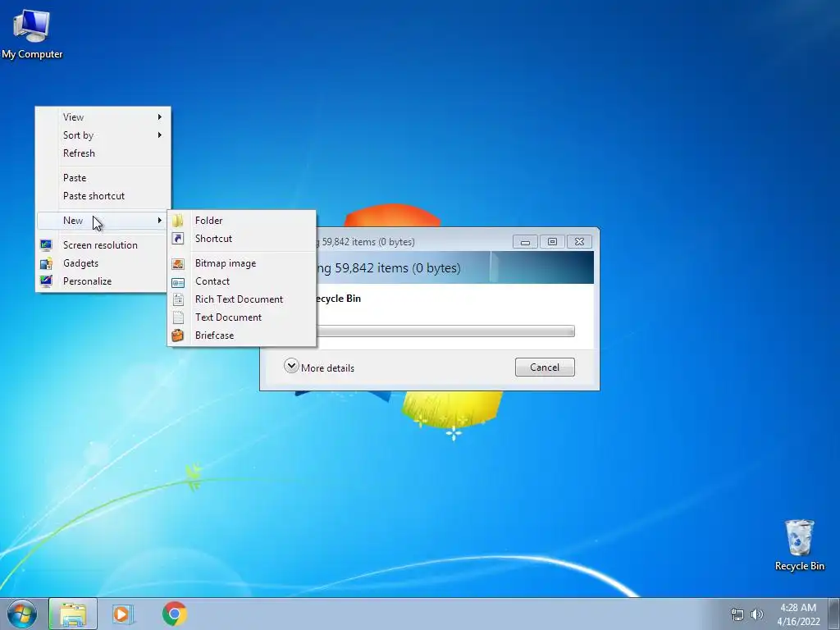Create a new Folder
840x630 pixels.
(x=242, y=220)
